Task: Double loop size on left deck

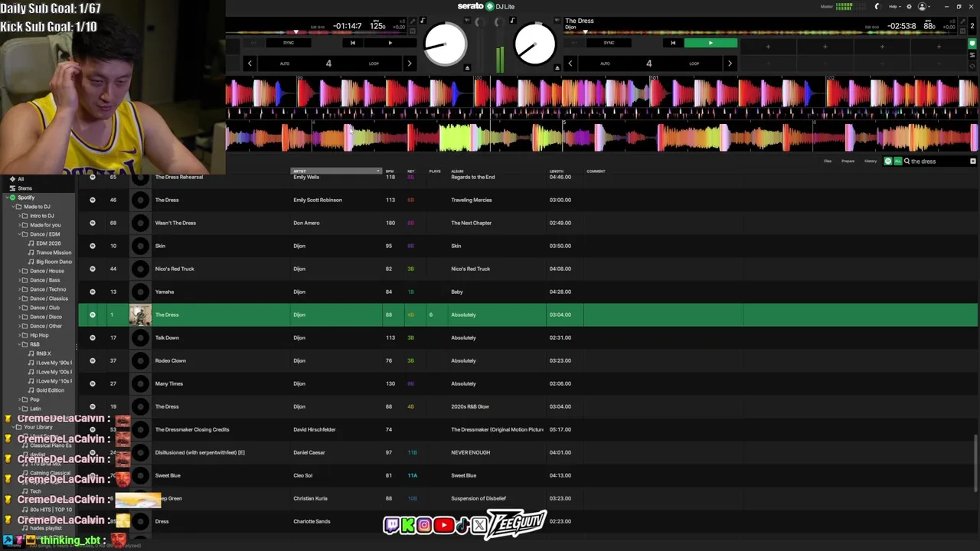Action: (x=410, y=64)
